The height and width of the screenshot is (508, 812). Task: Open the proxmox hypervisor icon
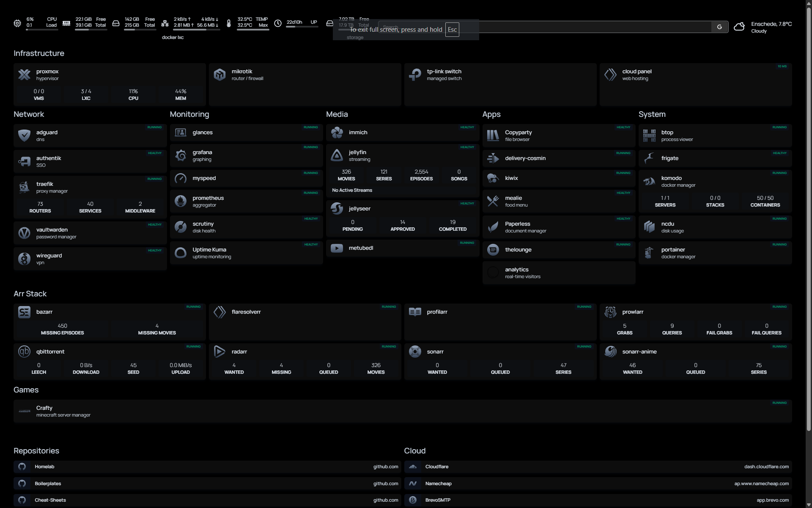pyautogui.click(x=24, y=75)
